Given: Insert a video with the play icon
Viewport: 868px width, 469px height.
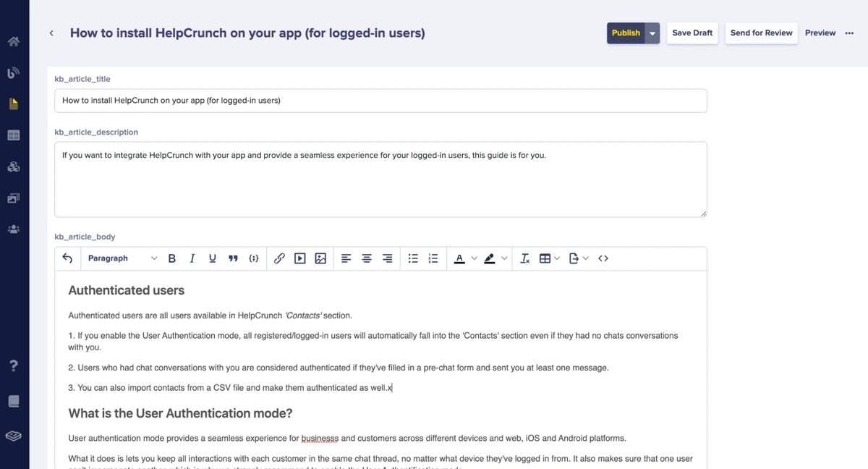Looking at the screenshot, I should coord(299,258).
